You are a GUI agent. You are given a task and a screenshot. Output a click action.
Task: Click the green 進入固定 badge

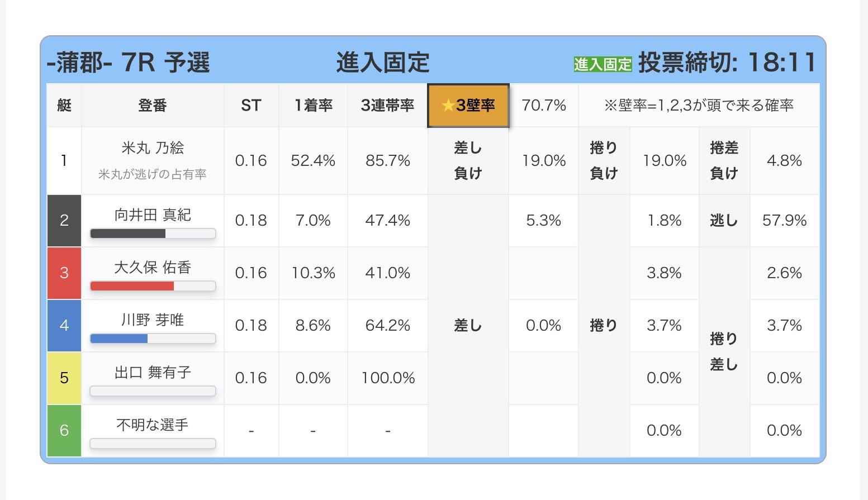coord(603,64)
